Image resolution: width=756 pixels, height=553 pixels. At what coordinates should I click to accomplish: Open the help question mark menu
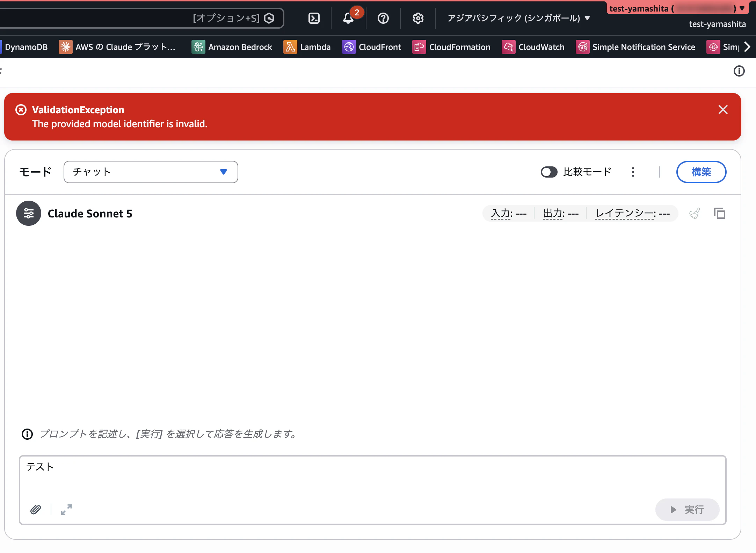tap(383, 18)
